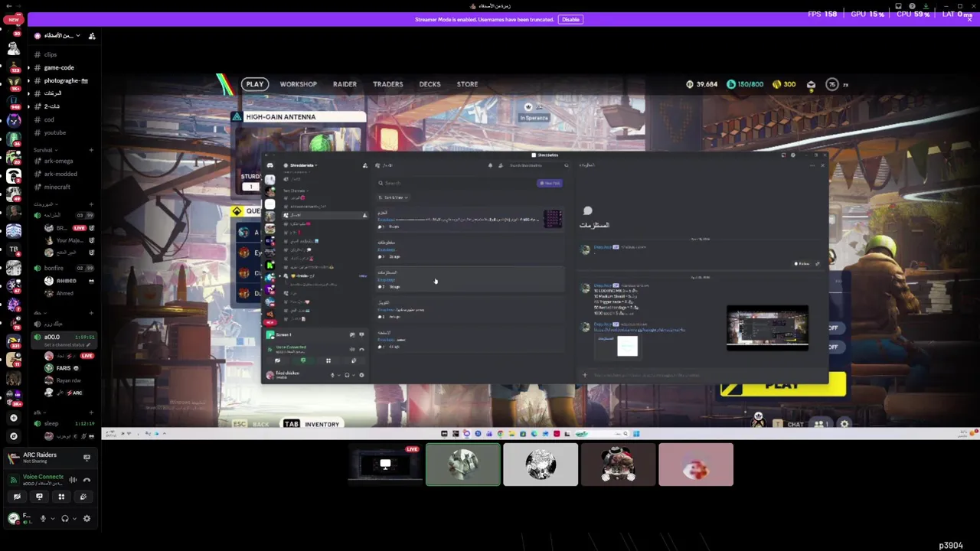
Task: Open the inbox icon in title bar
Action: pos(898,6)
